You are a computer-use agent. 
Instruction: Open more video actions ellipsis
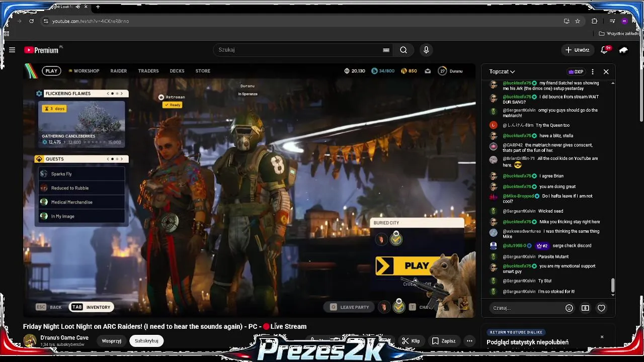[x=469, y=341]
